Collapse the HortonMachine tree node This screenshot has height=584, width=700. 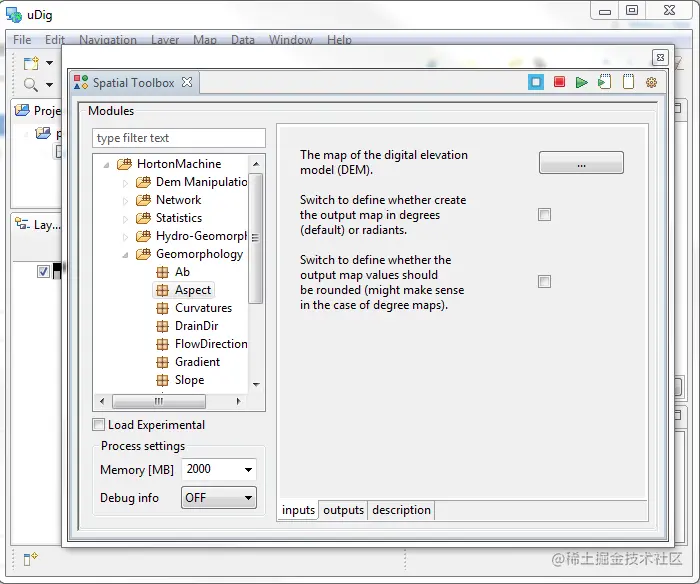(x=106, y=165)
